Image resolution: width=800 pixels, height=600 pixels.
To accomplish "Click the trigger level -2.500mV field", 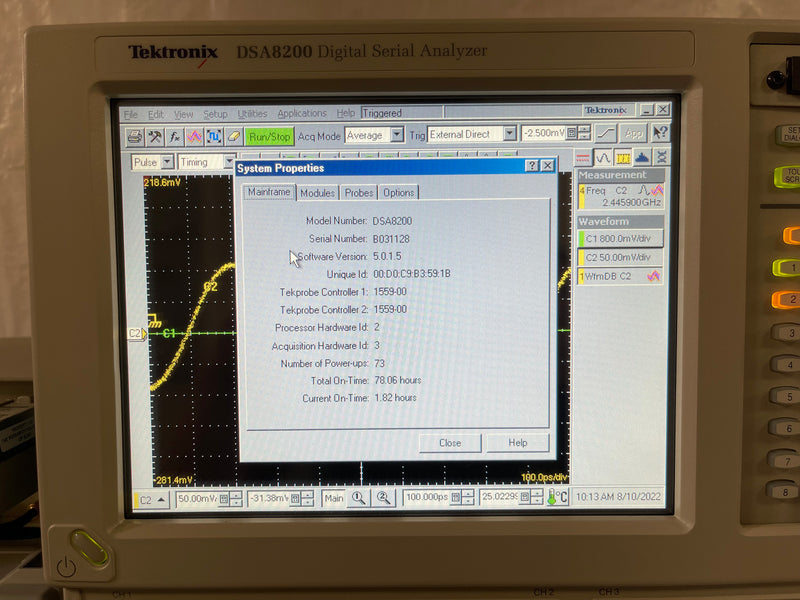I will [544, 133].
